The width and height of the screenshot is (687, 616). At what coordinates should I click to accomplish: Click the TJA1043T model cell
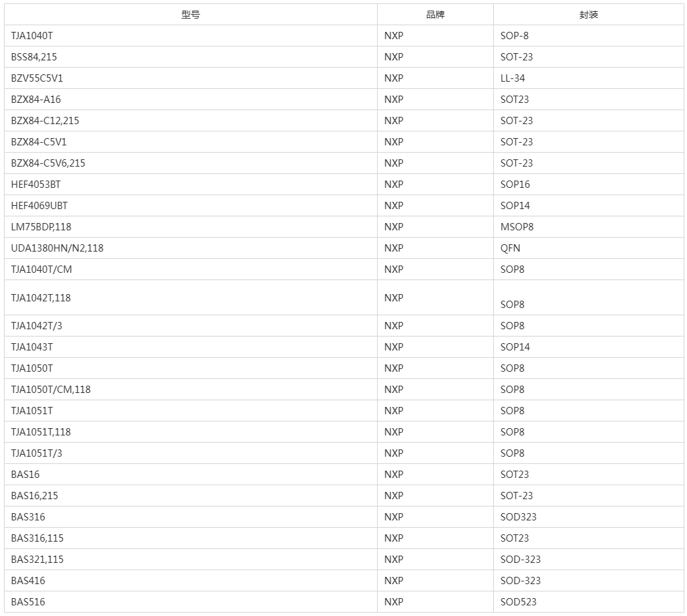191,347
